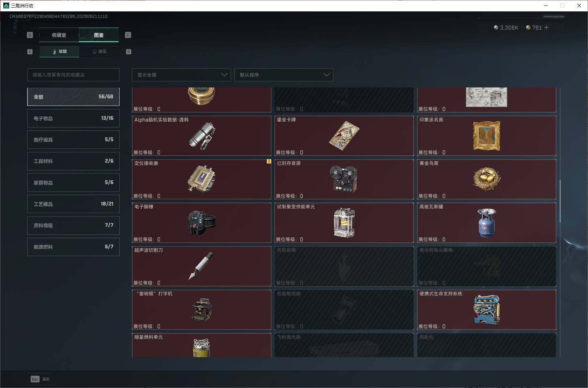
Task: Click the 3,306K currency amount
Action: (509, 28)
